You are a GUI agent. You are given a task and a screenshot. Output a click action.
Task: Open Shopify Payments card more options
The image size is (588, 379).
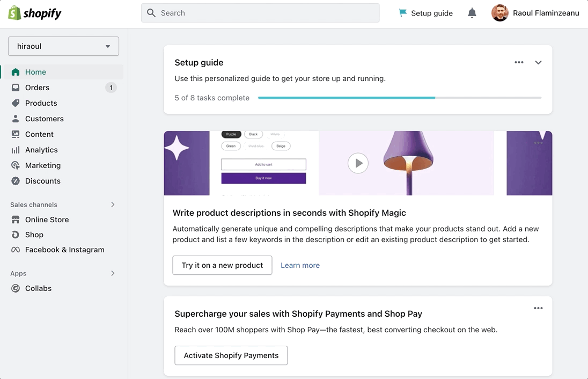pos(538,308)
